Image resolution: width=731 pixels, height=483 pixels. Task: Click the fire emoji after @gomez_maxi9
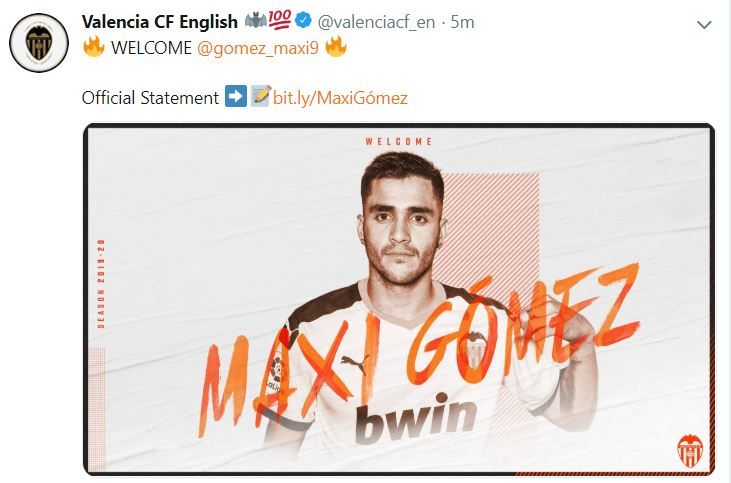point(336,47)
